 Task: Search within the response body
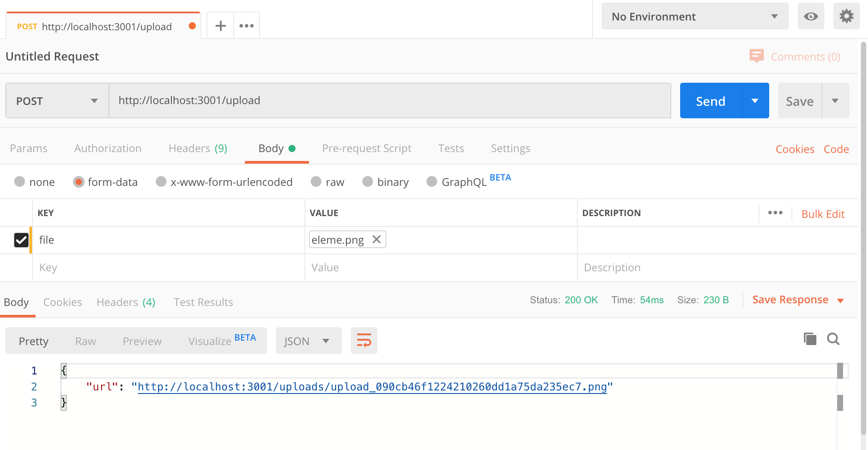tap(833, 339)
